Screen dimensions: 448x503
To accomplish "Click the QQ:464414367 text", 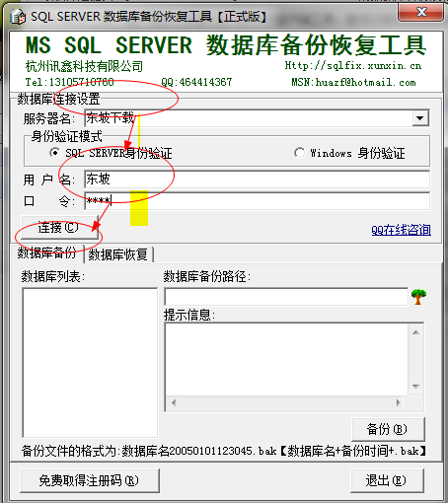I will pos(196,82).
